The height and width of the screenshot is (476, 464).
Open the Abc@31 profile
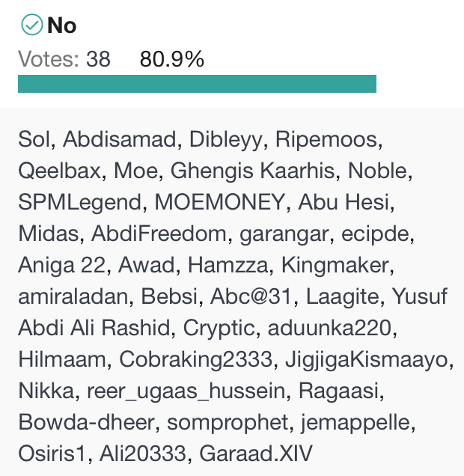coord(251,296)
